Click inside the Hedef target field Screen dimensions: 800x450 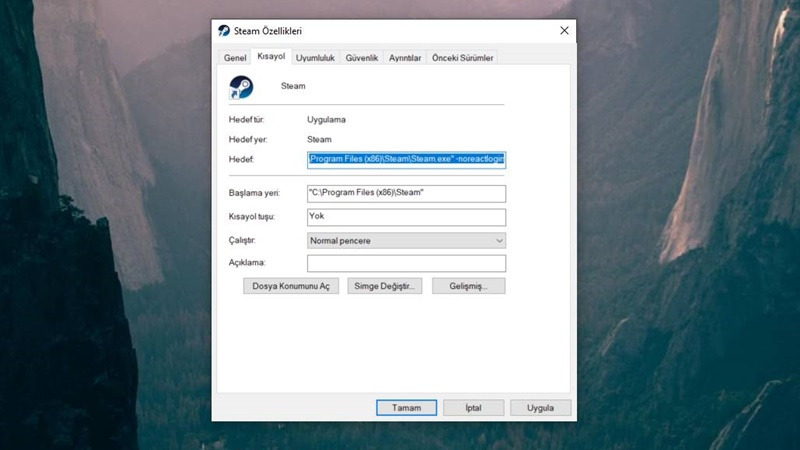tap(406, 160)
